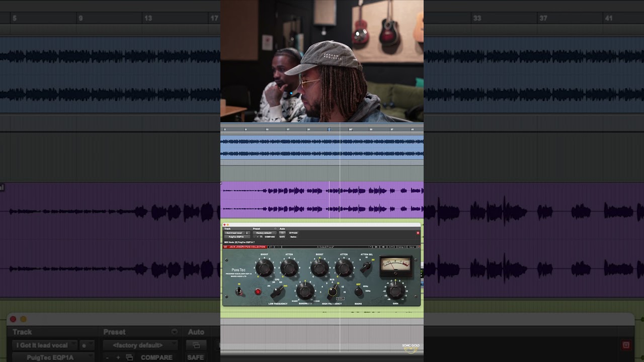The image size is (644, 362).
Task: Open the 'I Got It lead vocal' track selector in the sharp plugin window
Action: (x=234, y=233)
